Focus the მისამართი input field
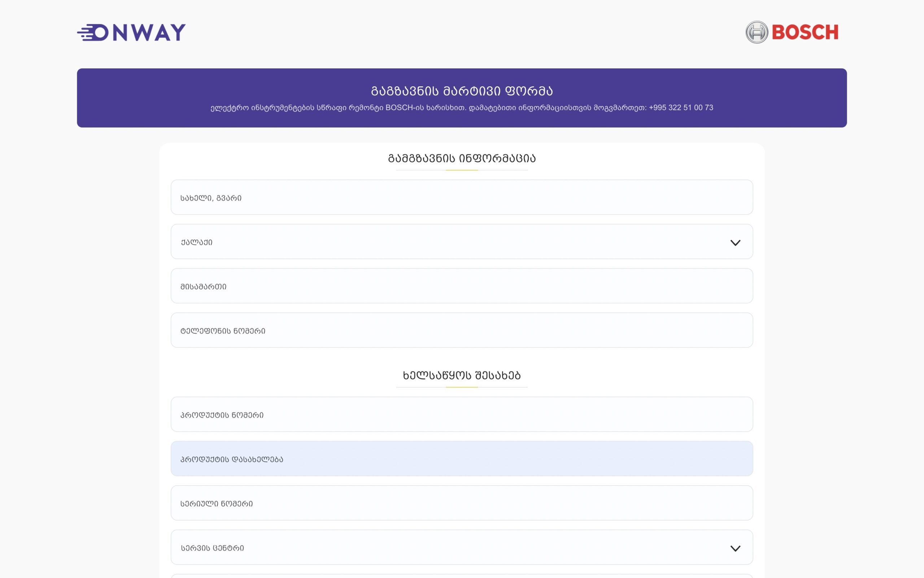This screenshot has width=924, height=578. (x=462, y=286)
